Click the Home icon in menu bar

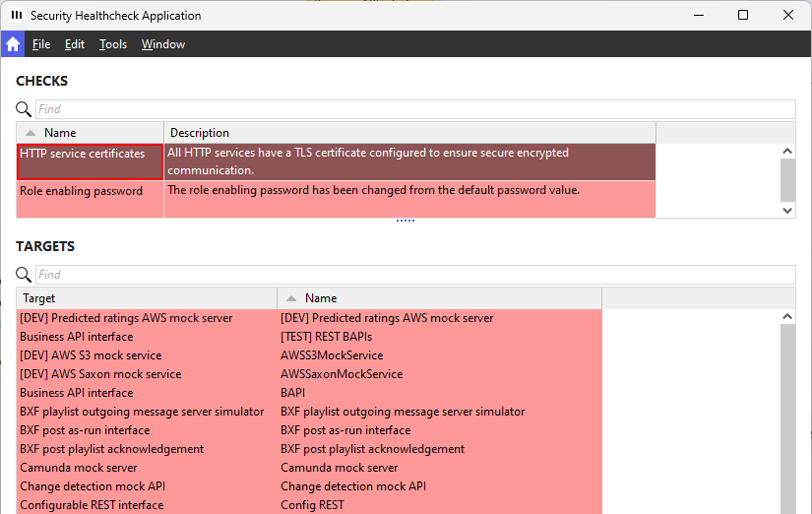coord(13,44)
